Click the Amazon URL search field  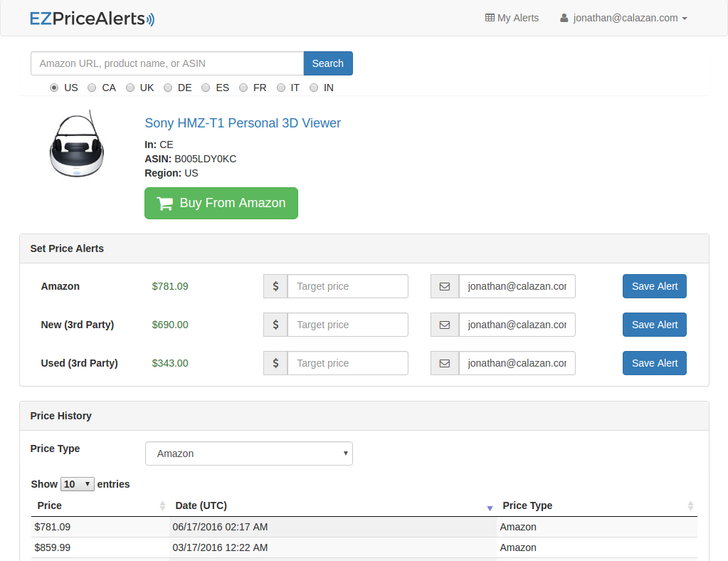coord(167,63)
